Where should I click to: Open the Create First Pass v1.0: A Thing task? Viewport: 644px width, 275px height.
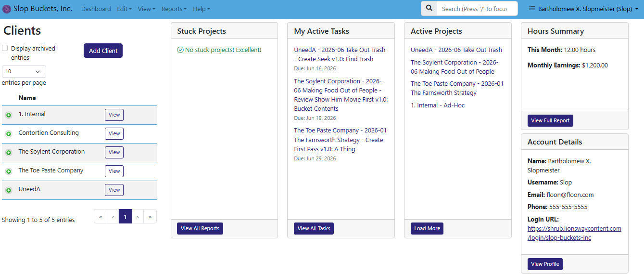pyautogui.click(x=340, y=140)
